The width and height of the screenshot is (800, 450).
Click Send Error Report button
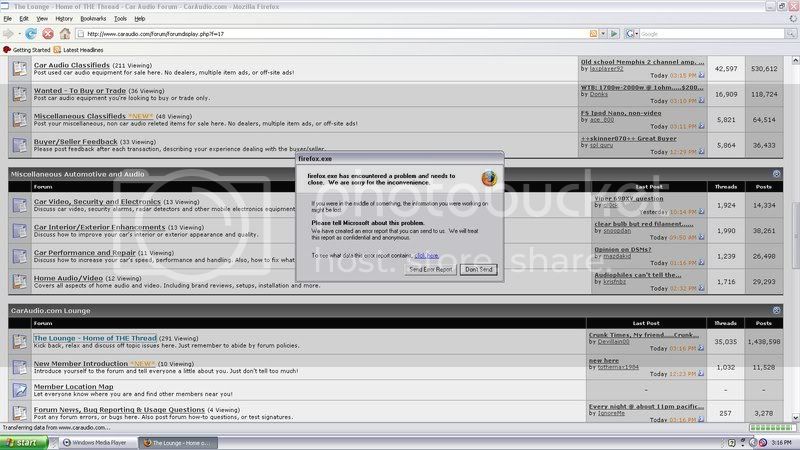(x=431, y=269)
